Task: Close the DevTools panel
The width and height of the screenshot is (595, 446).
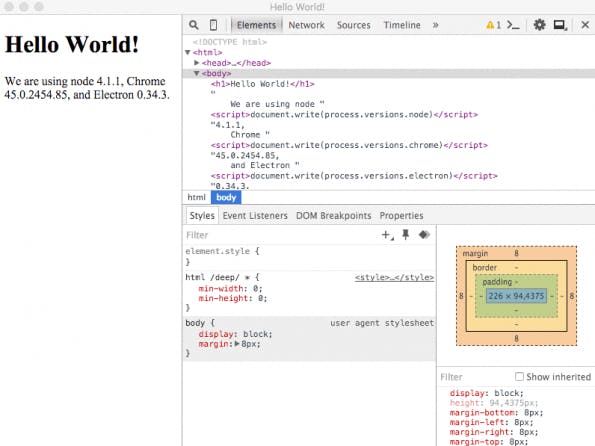Action: (585, 25)
